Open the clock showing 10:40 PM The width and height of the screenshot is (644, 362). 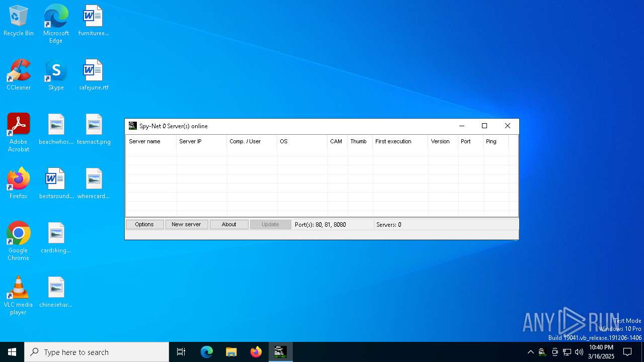point(601,352)
